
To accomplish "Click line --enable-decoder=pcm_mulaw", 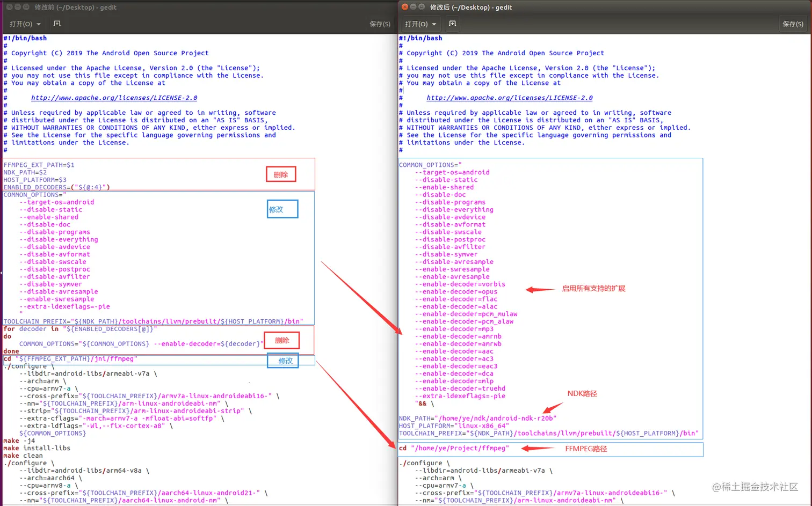I will 466,314.
